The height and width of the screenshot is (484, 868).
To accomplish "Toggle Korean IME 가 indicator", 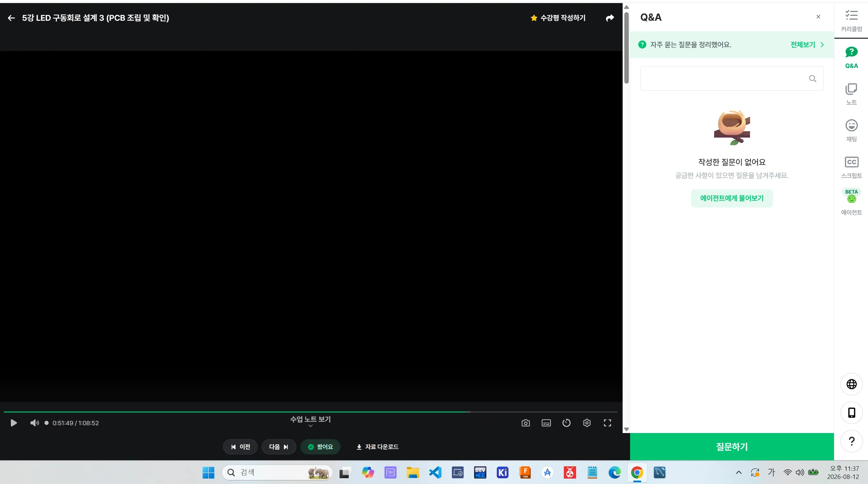I will pos(771,472).
